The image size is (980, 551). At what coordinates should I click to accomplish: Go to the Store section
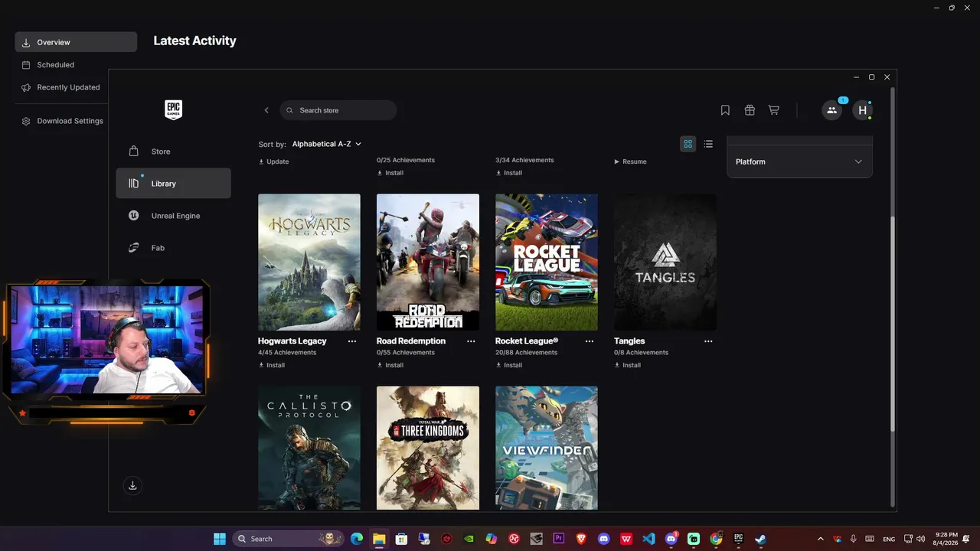pos(173,152)
